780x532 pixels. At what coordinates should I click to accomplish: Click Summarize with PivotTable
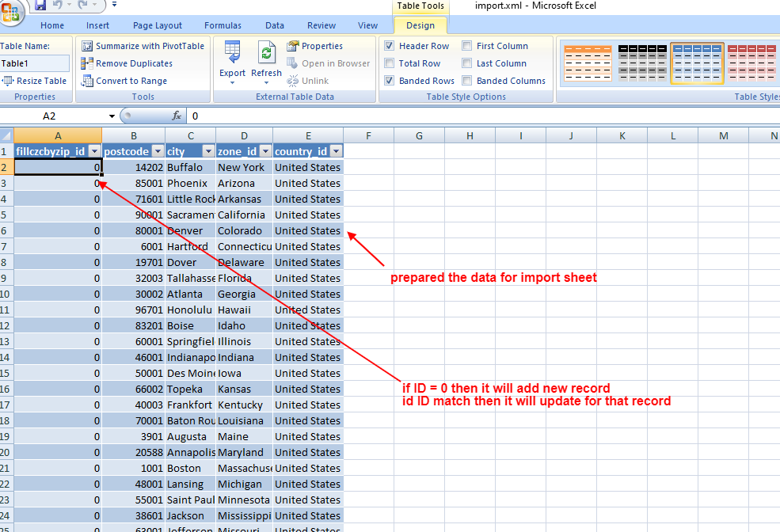click(x=143, y=46)
